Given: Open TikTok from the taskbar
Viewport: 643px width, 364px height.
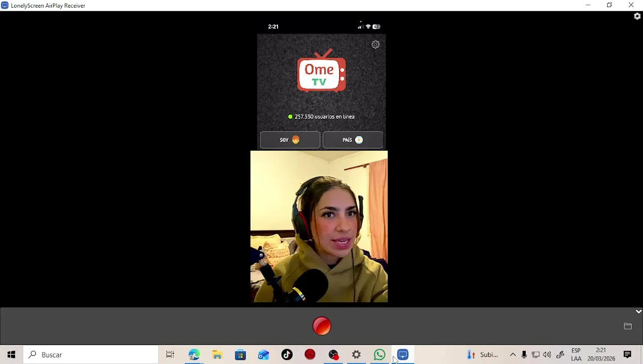Looking at the screenshot, I should pyautogui.click(x=287, y=355).
